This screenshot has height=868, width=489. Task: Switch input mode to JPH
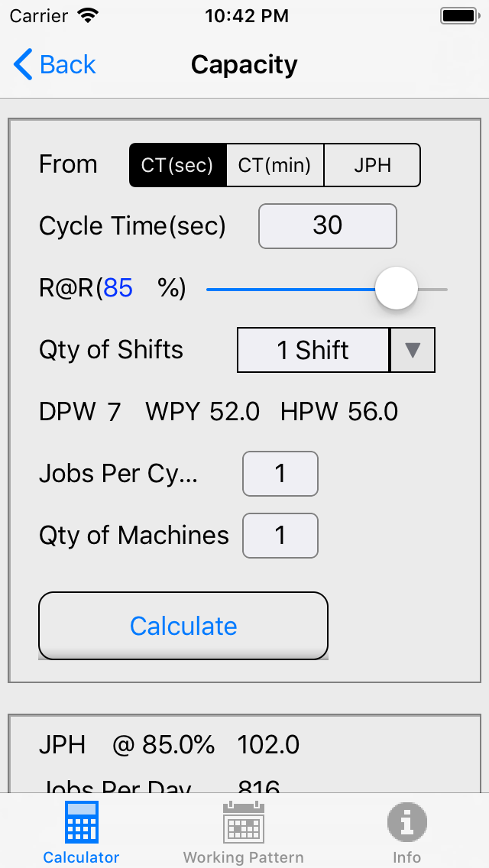(372, 164)
